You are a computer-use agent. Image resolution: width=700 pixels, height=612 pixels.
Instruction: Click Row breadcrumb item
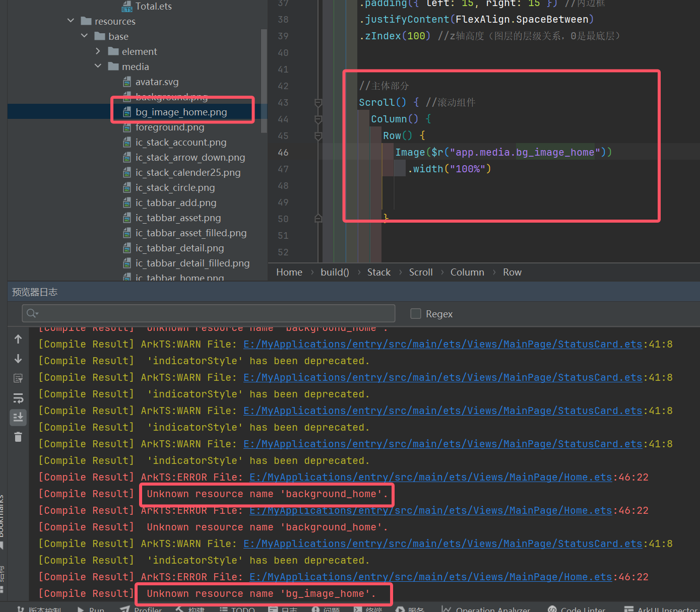(512, 272)
